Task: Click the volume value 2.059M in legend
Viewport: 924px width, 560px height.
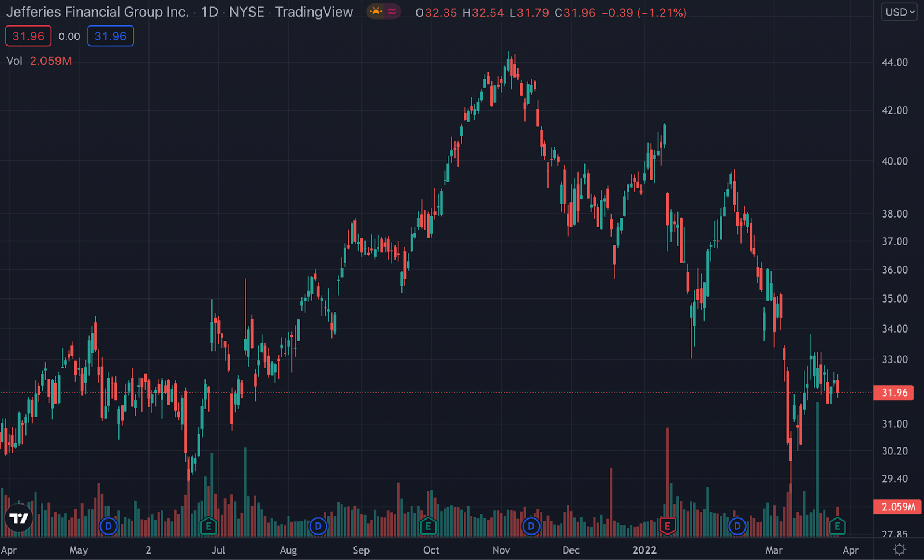Action: click(51, 61)
